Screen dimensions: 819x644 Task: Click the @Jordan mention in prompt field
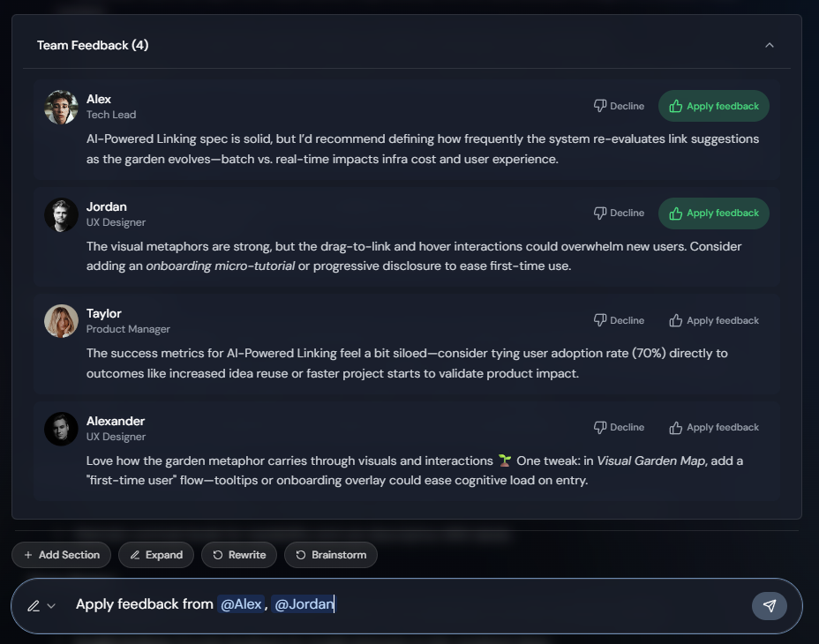[x=303, y=604]
